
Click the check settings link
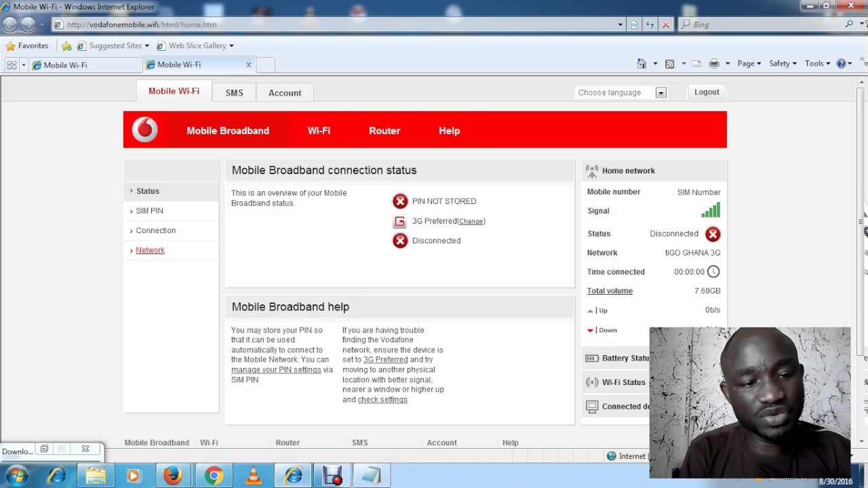click(x=382, y=399)
